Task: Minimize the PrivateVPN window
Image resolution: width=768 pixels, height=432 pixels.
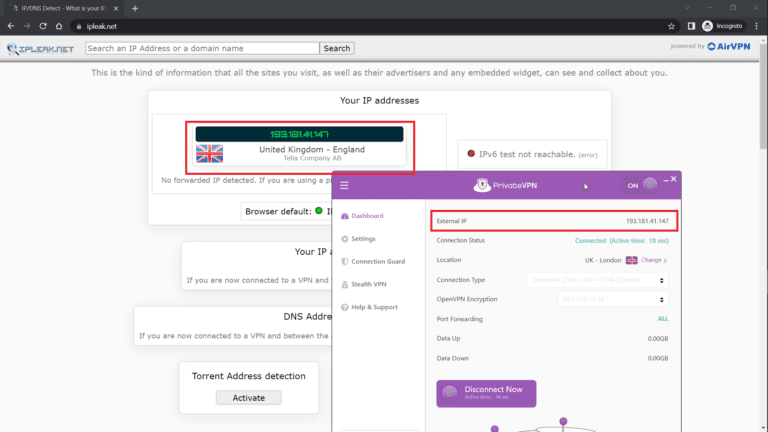Action: tap(666, 180)
